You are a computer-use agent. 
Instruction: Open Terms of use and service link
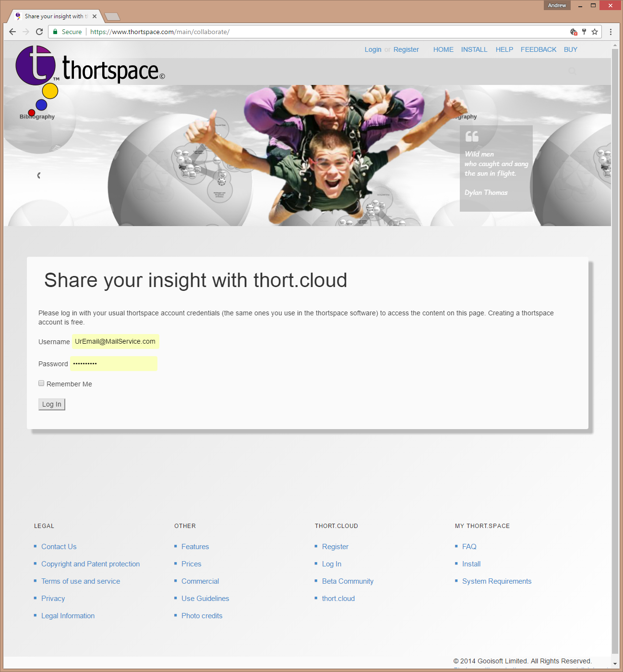pyautogui.click(x=81, y=581)
